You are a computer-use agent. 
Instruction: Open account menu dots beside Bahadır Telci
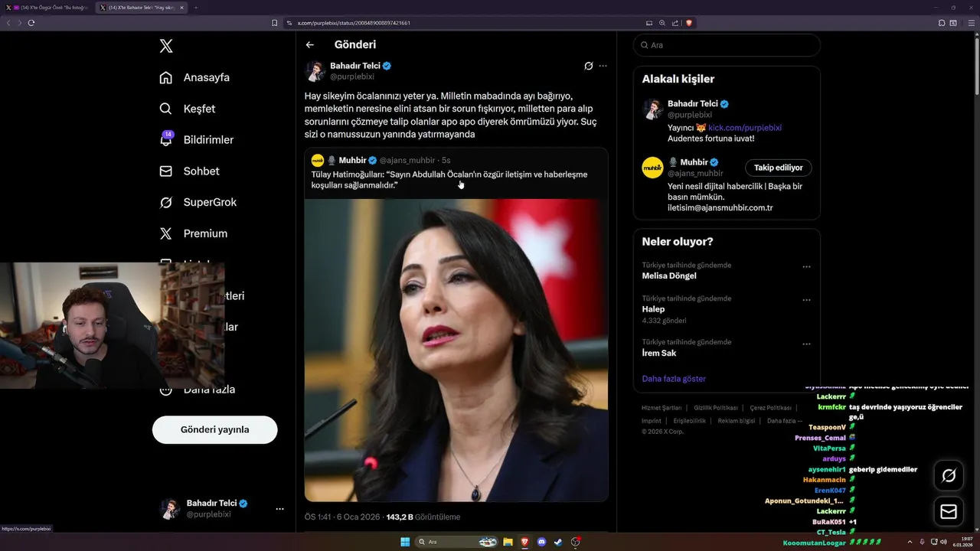click(279, 509)
